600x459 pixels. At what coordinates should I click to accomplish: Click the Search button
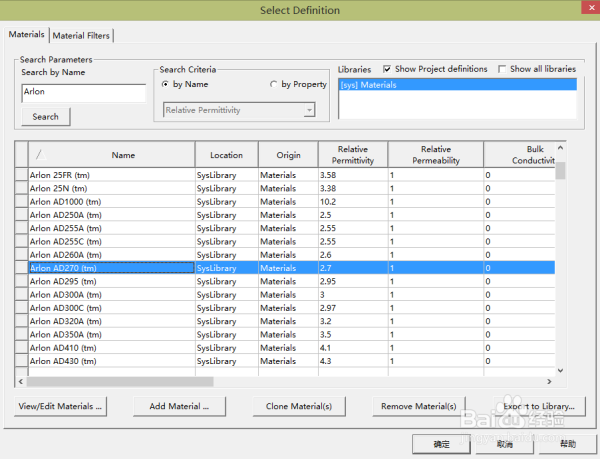tap(46, 117)
